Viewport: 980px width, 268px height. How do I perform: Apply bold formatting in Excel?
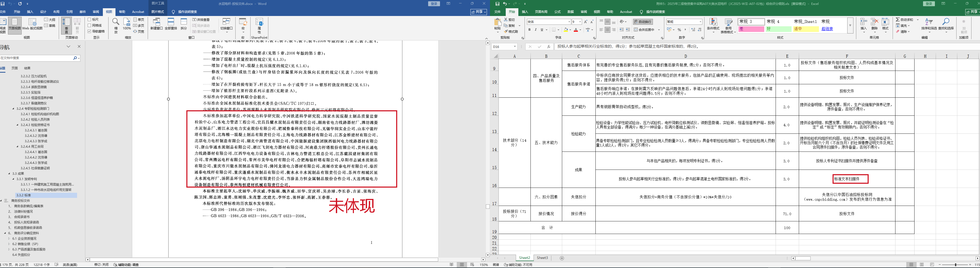(x=529, y=30)
